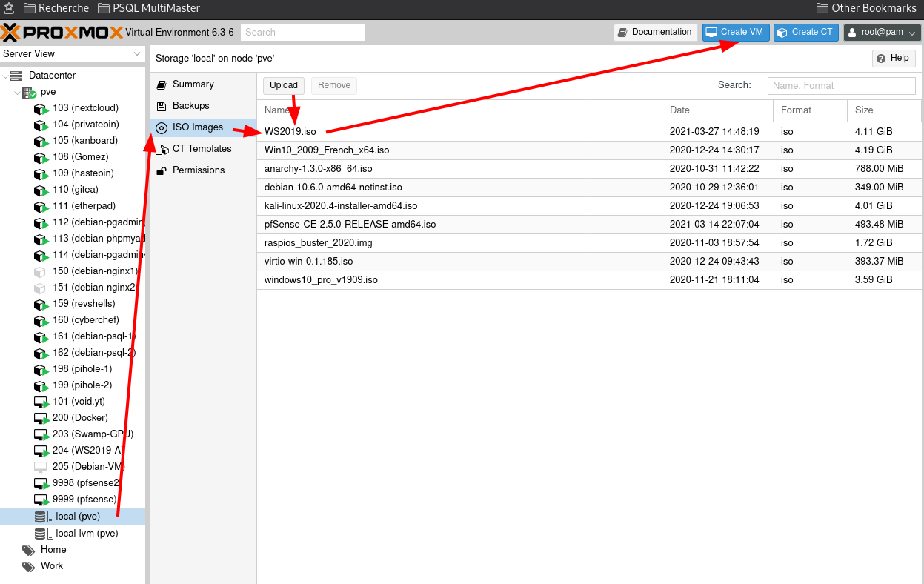Sort by the Size column header

point(884,110)
